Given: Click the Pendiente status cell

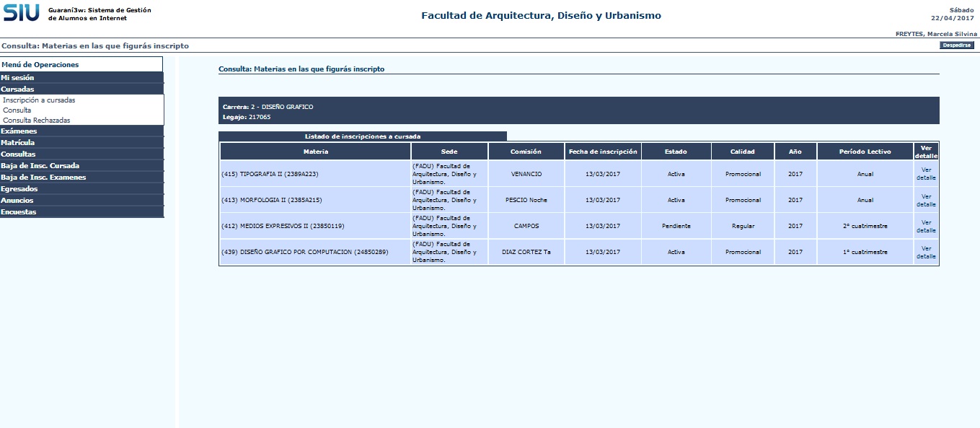Looking at the screenshot, I should tap(676, 226).
